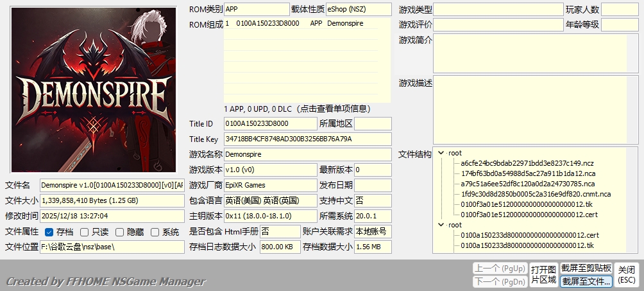This screenshot has width=644, height=291.
Task: Click 上一个 (PgUp) previous button
Action: coord(499,268)
